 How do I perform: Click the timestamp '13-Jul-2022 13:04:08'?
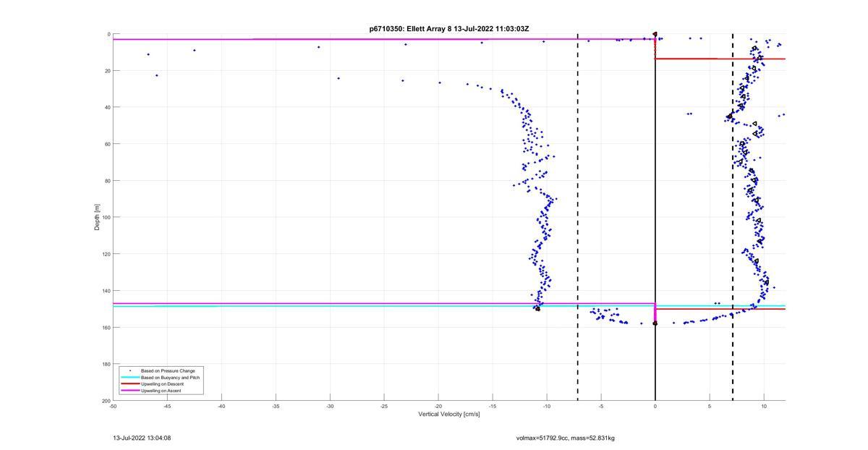[x=142, y=438]
